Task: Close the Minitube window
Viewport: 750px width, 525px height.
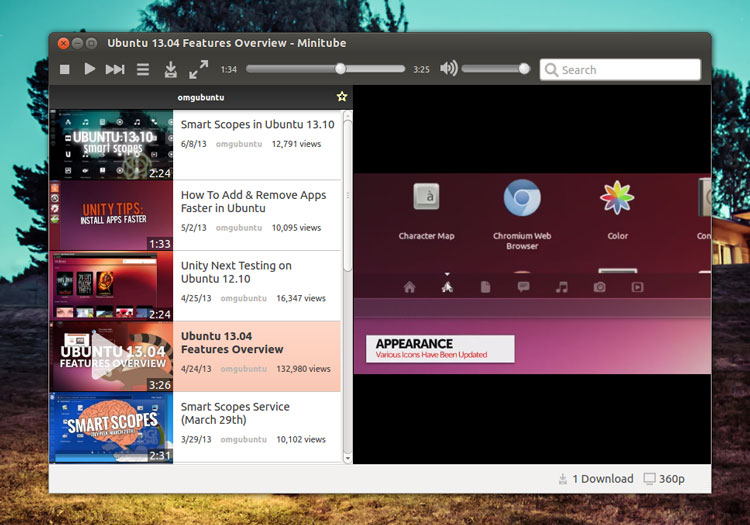Action: [63, 44]
